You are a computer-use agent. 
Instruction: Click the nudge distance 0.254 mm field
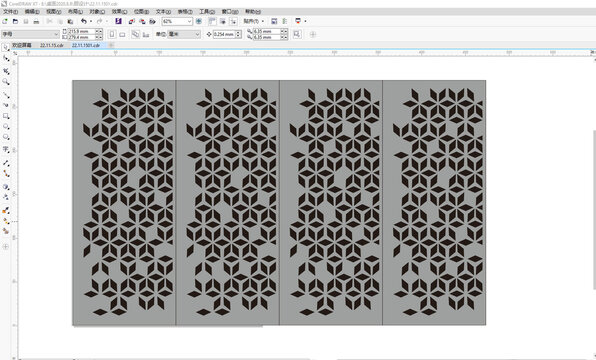tap(224, 34)
